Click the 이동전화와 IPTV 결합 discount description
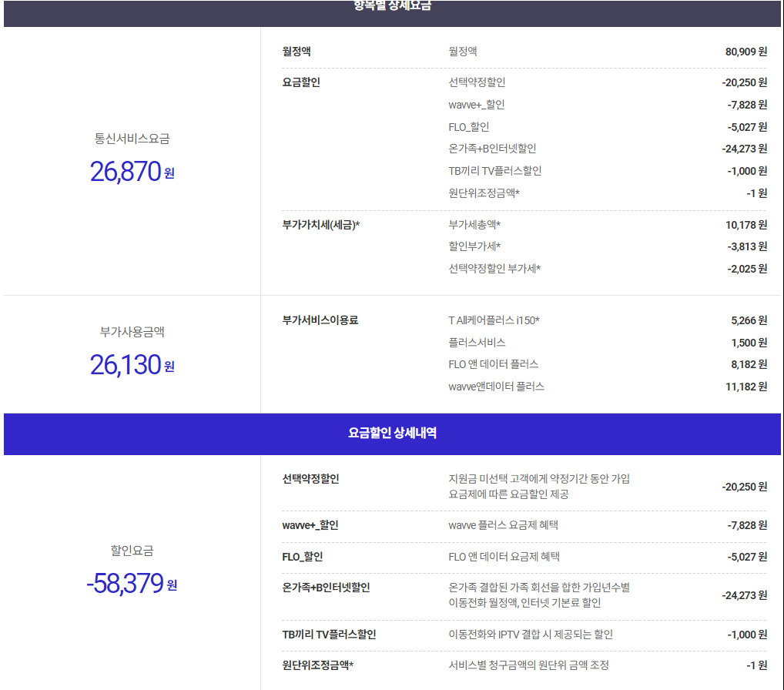 (x=531, y=635)
